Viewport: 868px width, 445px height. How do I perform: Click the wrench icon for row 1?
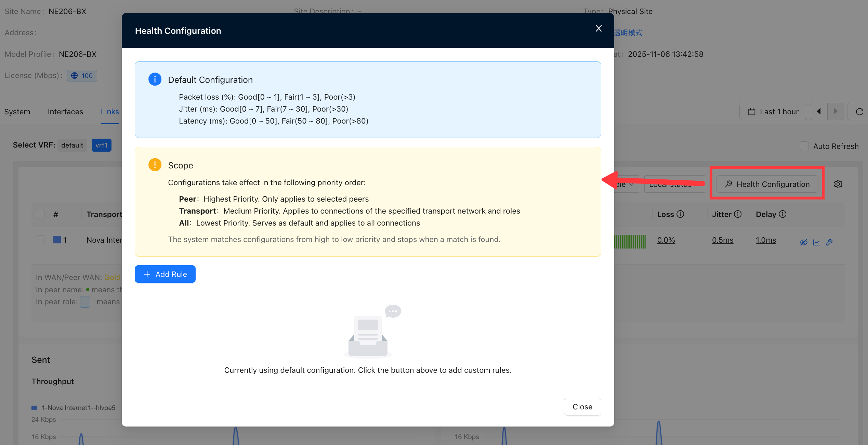coord(829,242)
